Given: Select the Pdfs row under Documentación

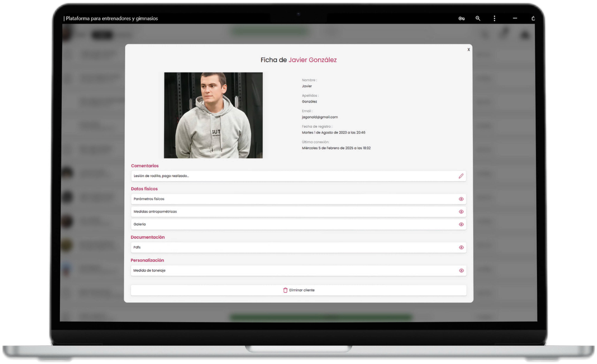Looking at the screenshot, I should click(291, 247).
